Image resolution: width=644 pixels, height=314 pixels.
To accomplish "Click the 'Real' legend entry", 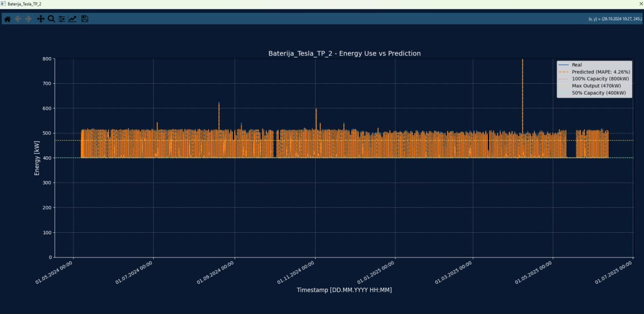I will tap(577, 65).
